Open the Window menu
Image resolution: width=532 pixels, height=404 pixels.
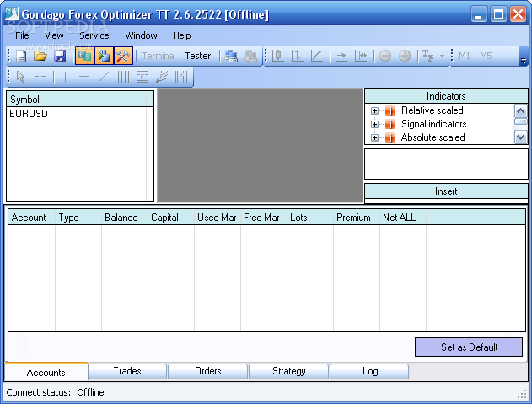coord(141,35)
